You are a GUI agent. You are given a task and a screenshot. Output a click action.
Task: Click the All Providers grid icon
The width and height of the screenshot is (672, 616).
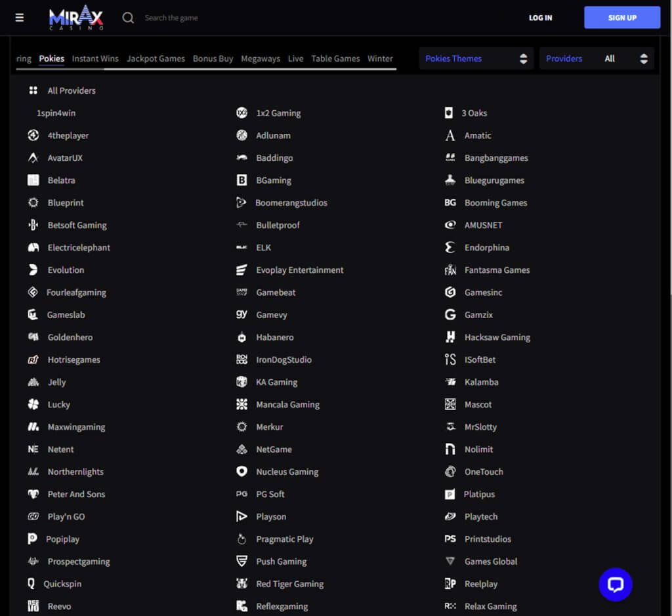33,91
